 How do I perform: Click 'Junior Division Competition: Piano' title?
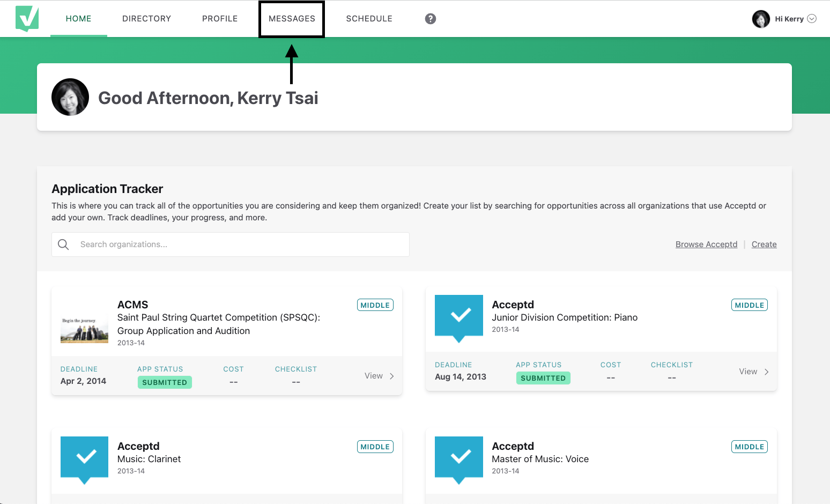565,317
